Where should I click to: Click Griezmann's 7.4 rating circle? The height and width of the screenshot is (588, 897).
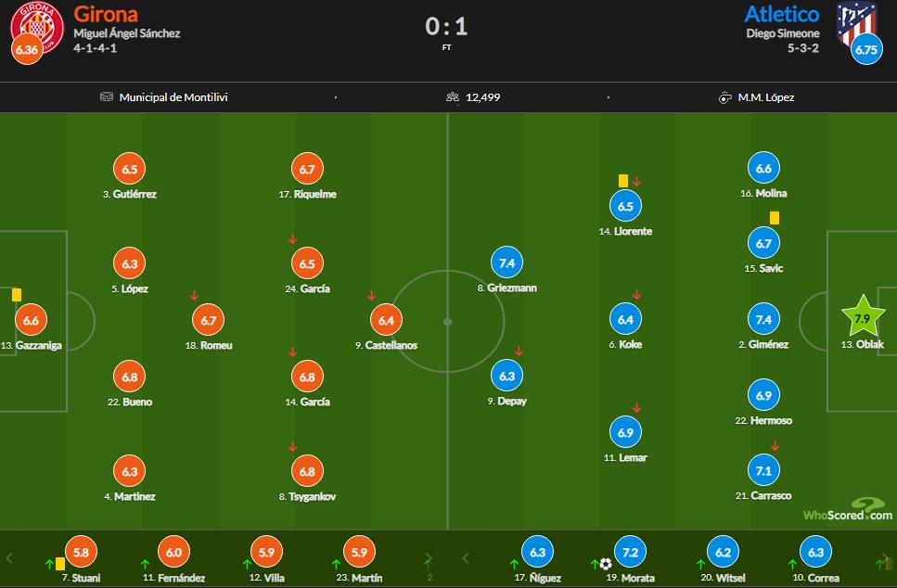(506, 263)
